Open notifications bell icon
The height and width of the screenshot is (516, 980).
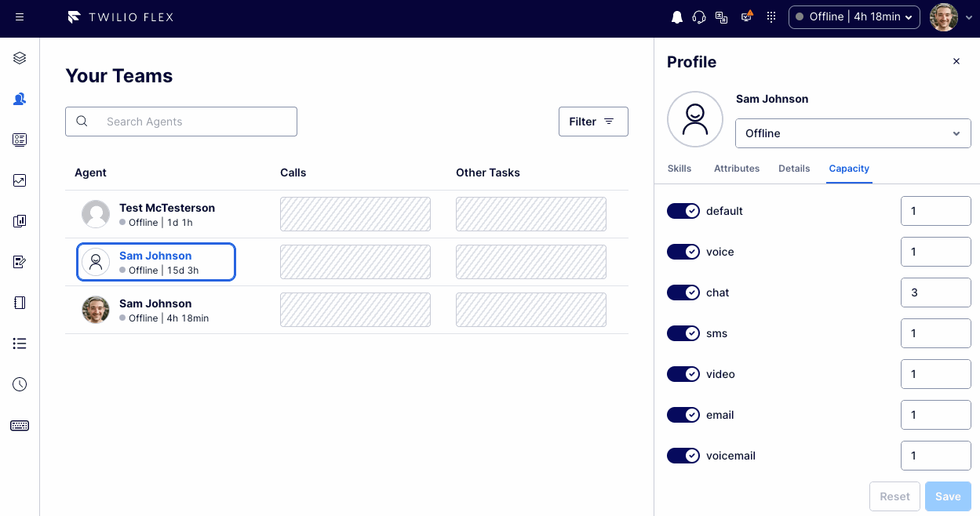click(x=677, y=17)
